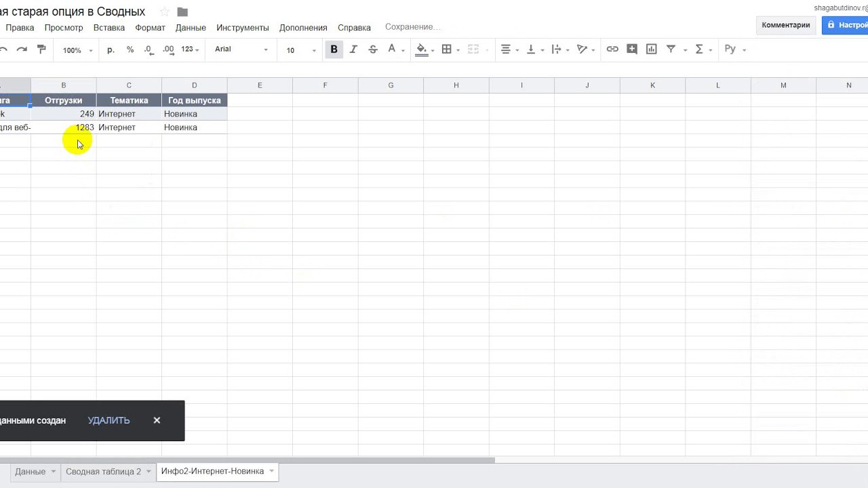The image size is (868, 488).
Task: Click the insert chart icon
Action: (x=652, y=49)
